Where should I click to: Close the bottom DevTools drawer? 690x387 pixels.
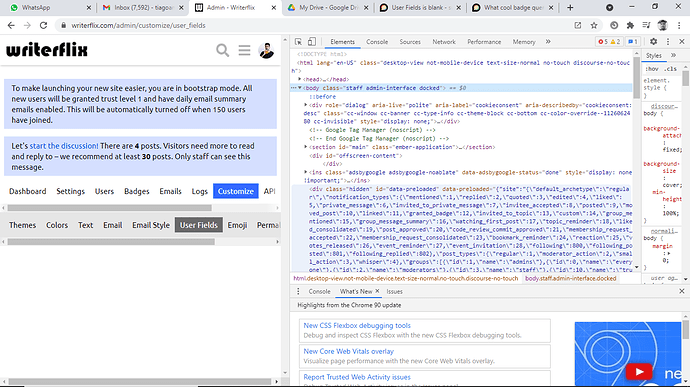[682, 291]
